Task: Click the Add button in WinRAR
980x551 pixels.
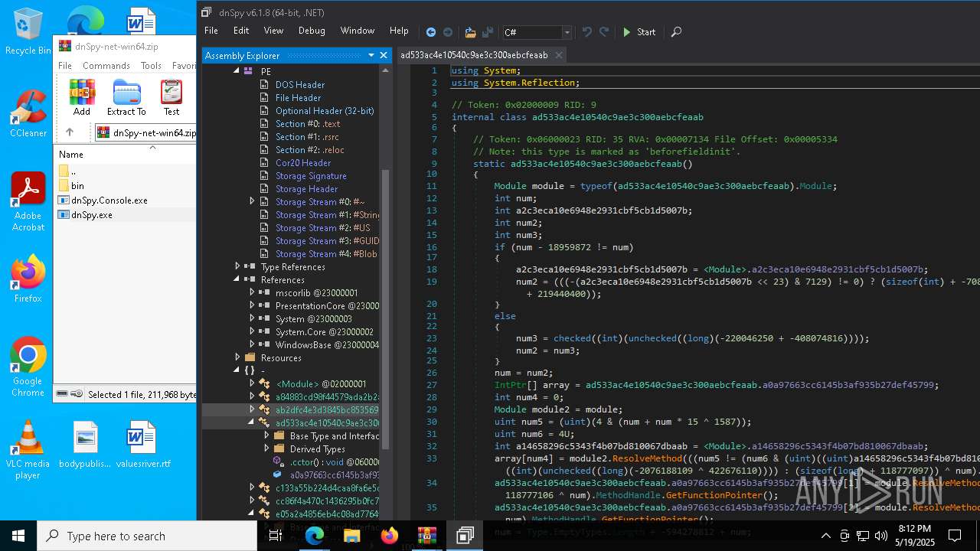Action: [82, 97]
